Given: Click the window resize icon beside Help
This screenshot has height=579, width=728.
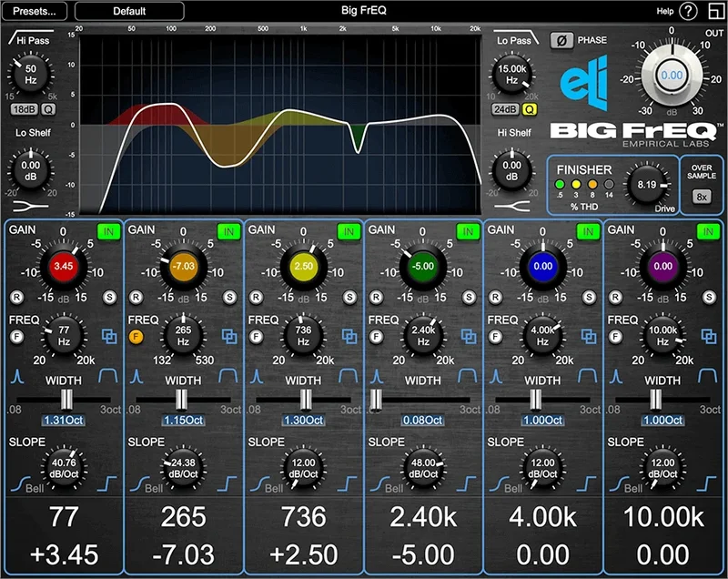Looking at the screenshot, I should pyautogui.click(x=715, y=11).
